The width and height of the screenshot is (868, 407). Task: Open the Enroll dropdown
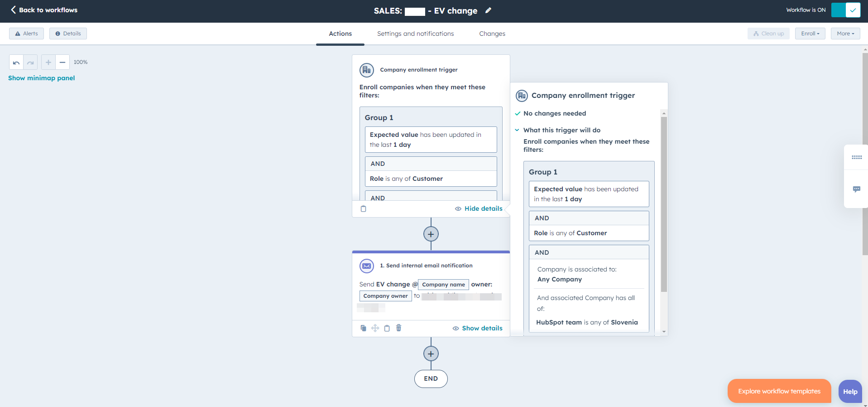point(810,34)
